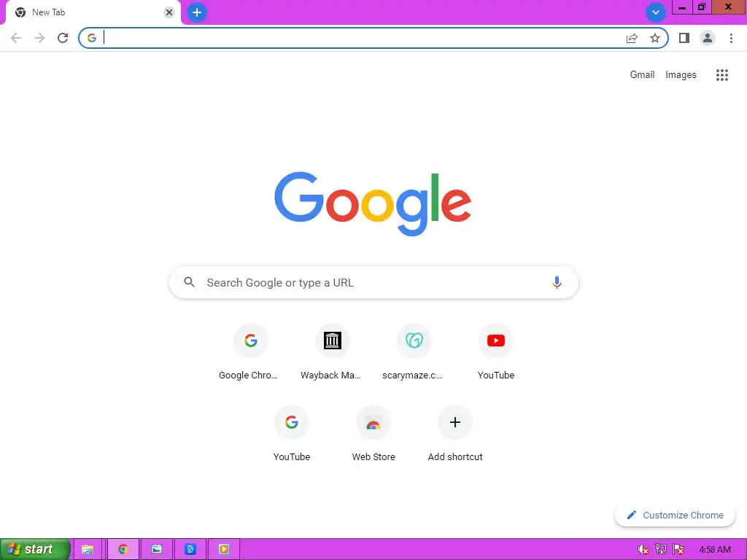The width and height of the screenshot is (747, 560).
Task: Click the forward navigation arrow
Action: [39, 38]
